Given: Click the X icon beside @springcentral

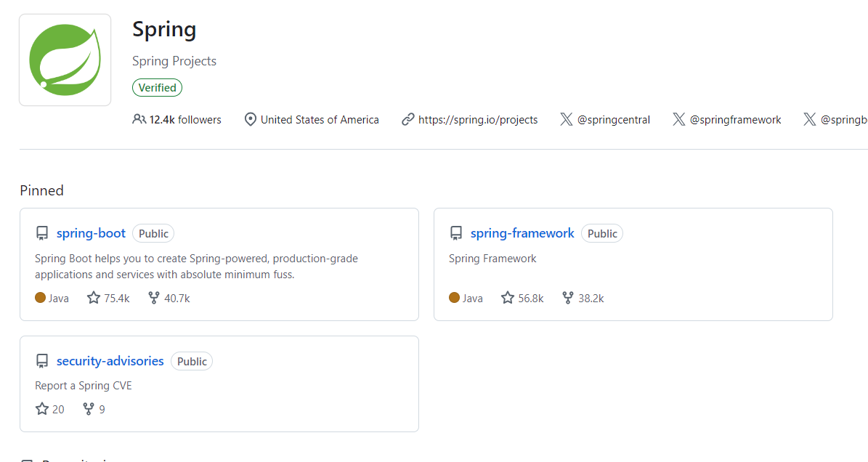Looking at the screenshot, I should [x=566, y=119].
